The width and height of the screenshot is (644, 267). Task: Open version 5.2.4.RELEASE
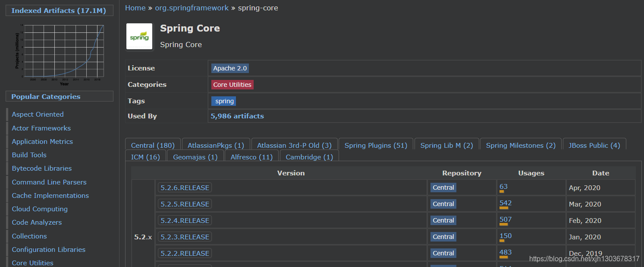click(185, 220)
